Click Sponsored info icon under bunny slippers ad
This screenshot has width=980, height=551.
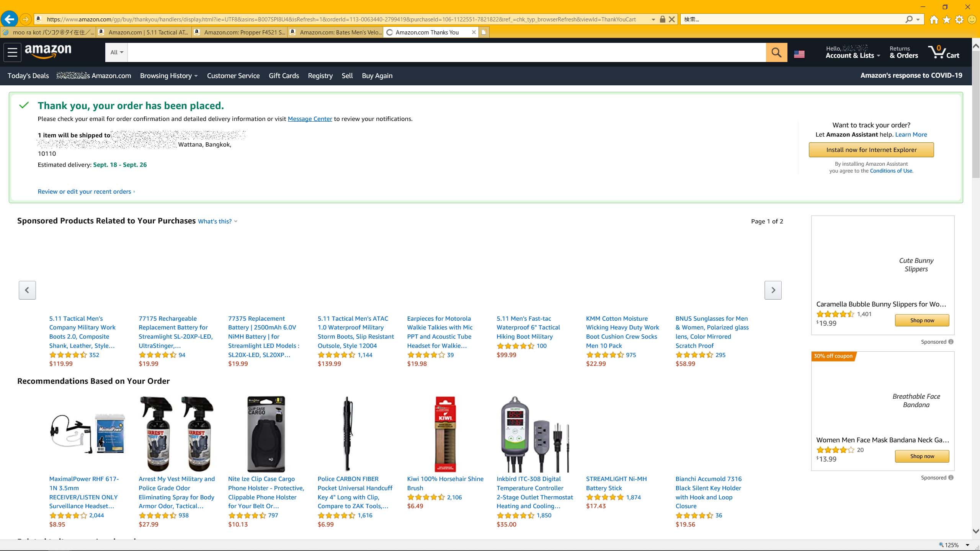click(951, 342)
